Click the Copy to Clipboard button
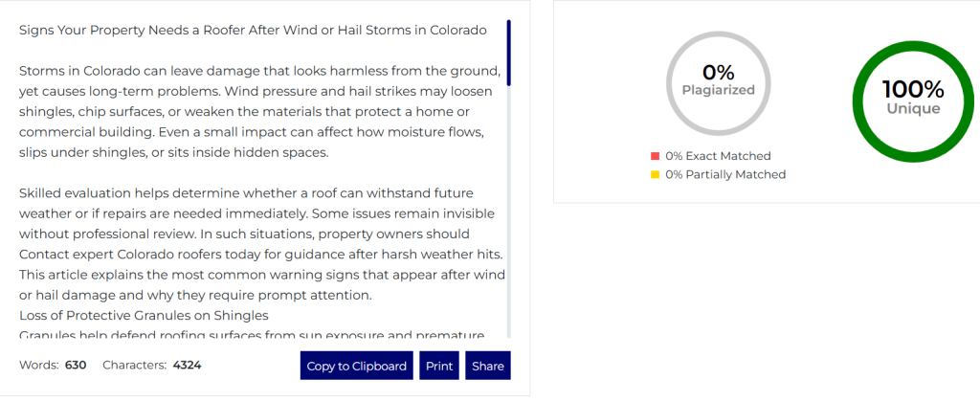The width and height of the screenshot is (980, 402). (x=357, y=366)
